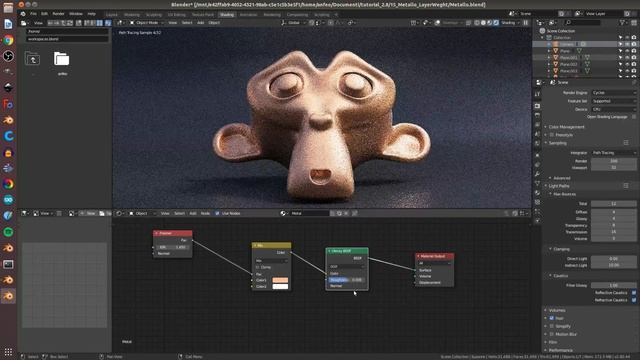Viewport: 640px width, 360px height.
Task: Toggle the Simplify checkbox
Action: click(551, 326)
